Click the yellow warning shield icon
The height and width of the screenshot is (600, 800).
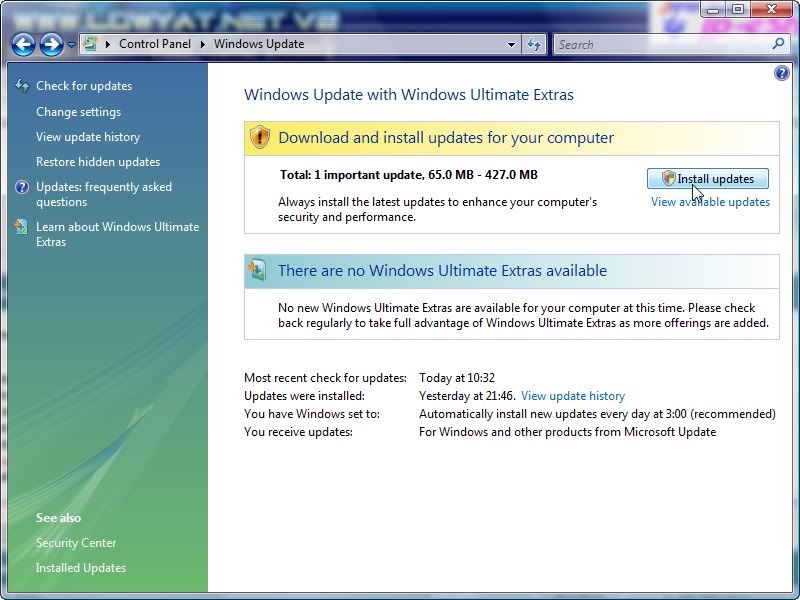[260, 137]
